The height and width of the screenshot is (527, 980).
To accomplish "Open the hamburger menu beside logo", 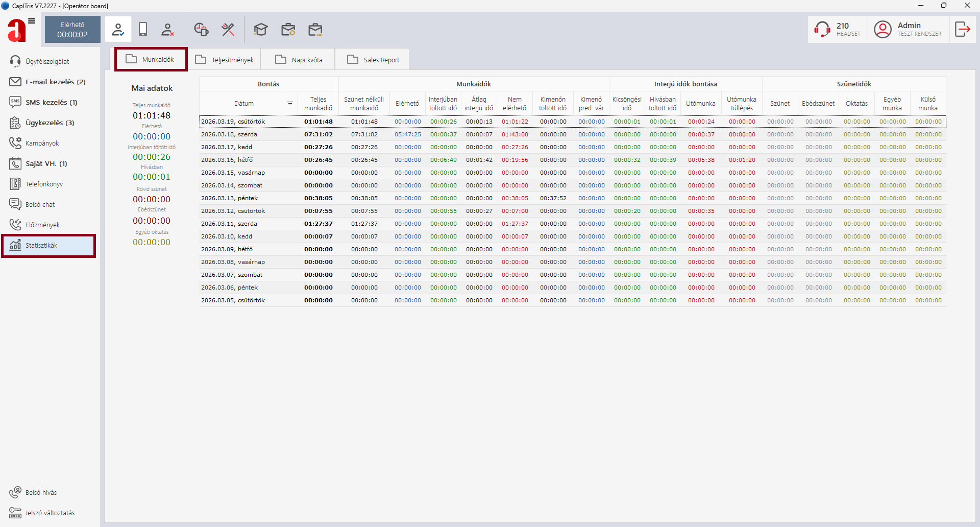I will [x=32, y=21].
